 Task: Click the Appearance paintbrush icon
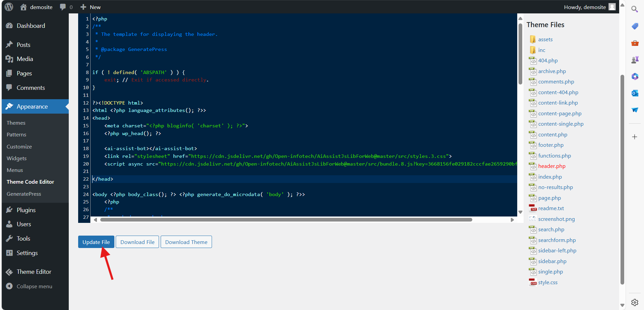(9, 107)
